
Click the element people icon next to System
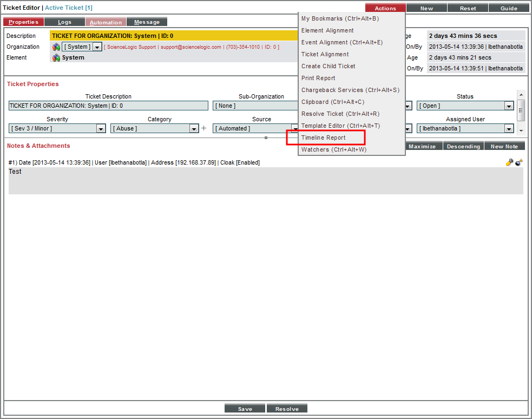(x=56, y=57)
